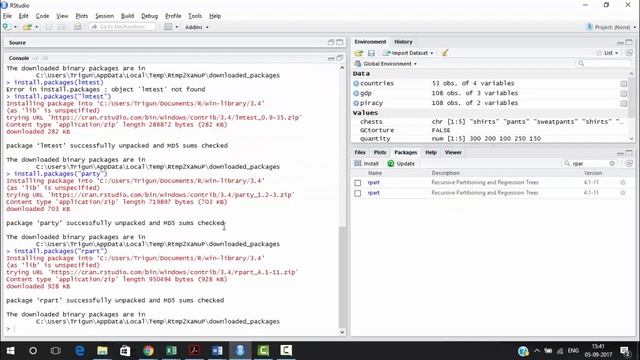Switch to the Files tab
Screen dimensions: 640x360
pyautogui.click(x=360, y=152)
